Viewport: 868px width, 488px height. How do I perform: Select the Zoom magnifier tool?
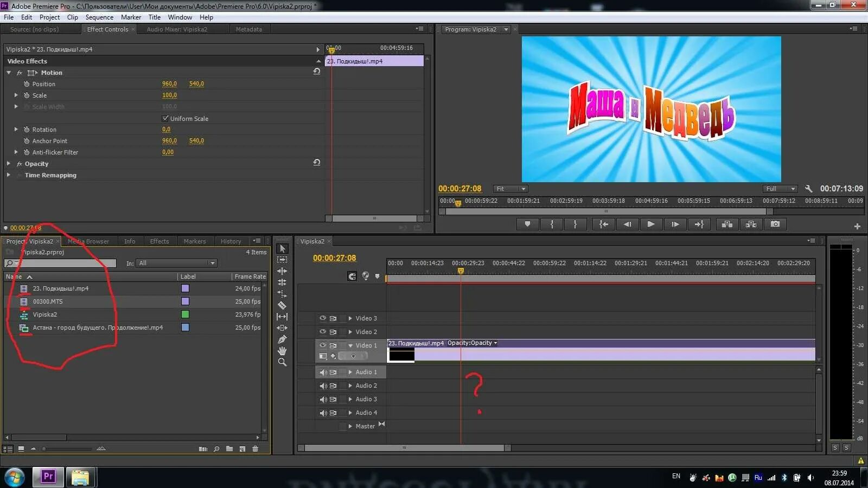tap(282, 362)
